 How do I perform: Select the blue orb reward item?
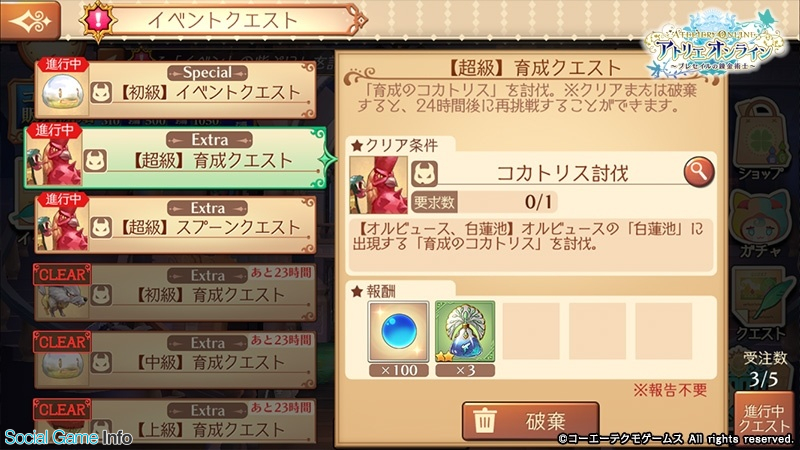click(x=398, y=332)
